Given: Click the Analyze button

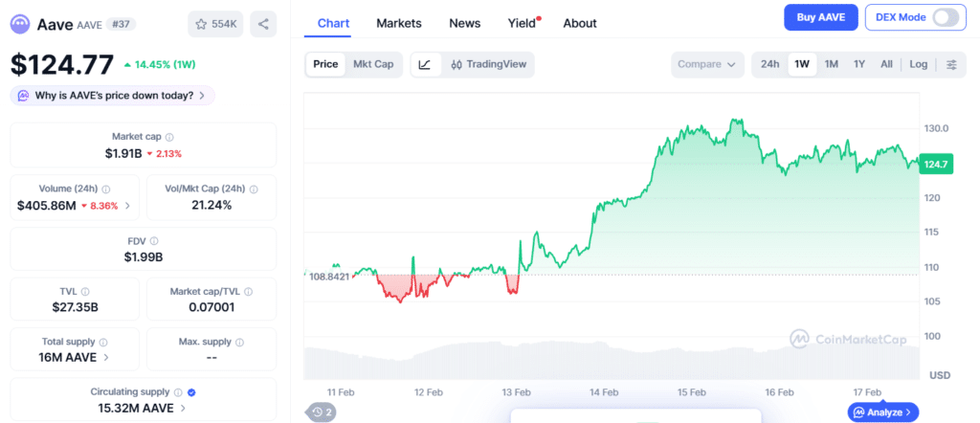Looking at the screenshot, I should click(883, 412).
